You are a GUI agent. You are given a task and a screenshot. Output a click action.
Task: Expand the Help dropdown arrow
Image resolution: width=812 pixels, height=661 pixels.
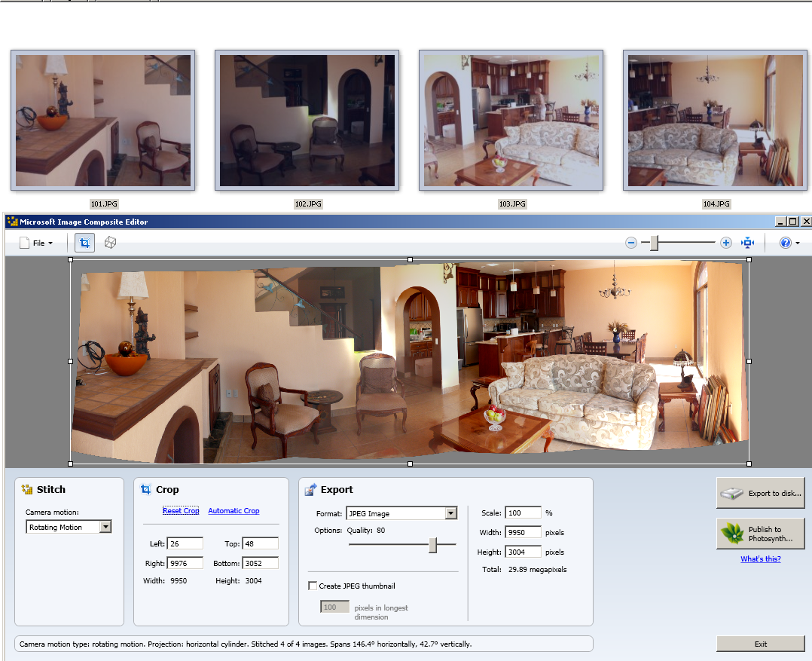click(798, 243)
